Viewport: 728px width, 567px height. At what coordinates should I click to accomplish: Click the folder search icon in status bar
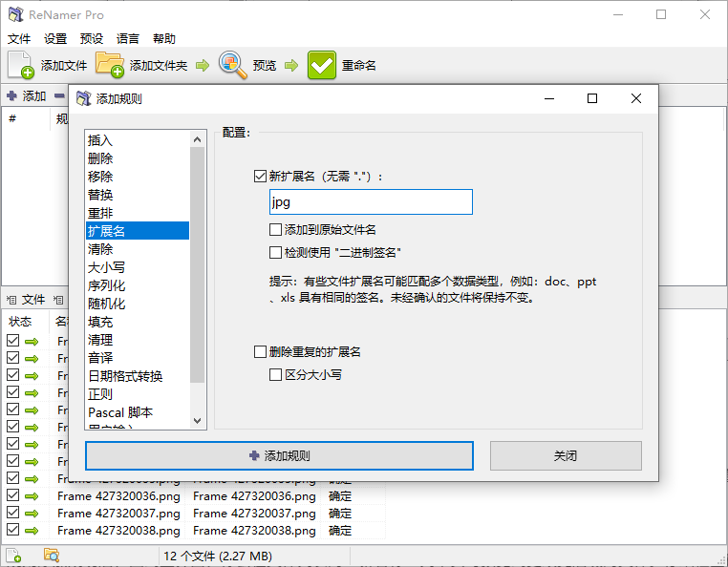pos(51,555)
